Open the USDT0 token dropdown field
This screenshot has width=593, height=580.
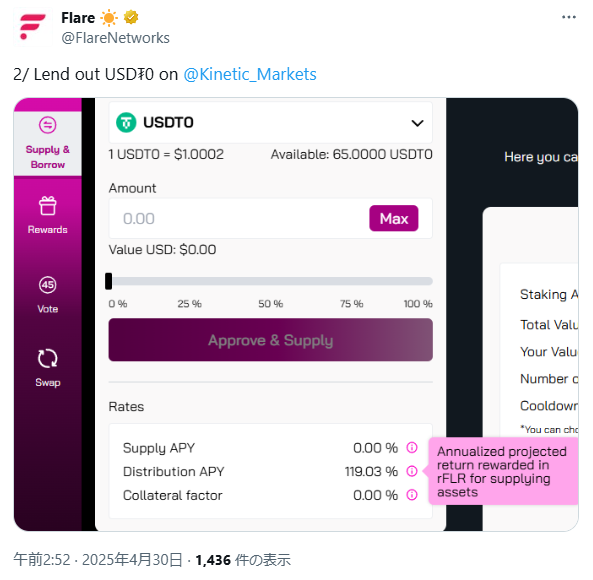[x=270, y=123]
